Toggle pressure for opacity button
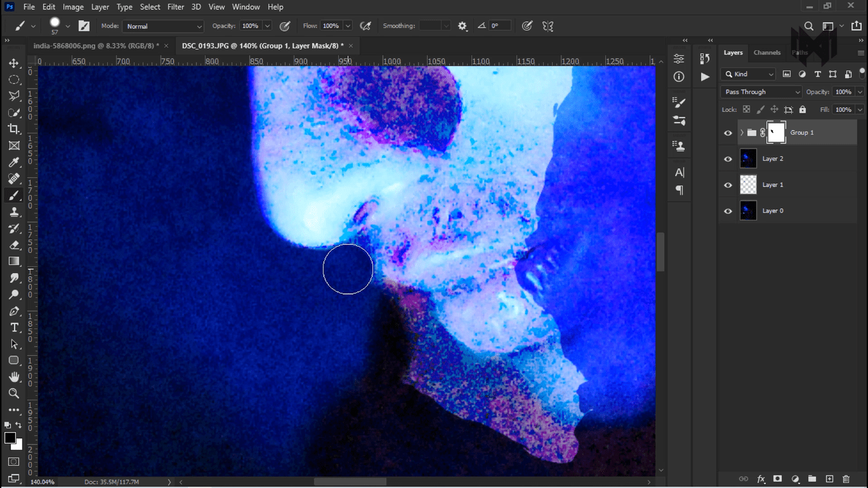 (285, 26)
